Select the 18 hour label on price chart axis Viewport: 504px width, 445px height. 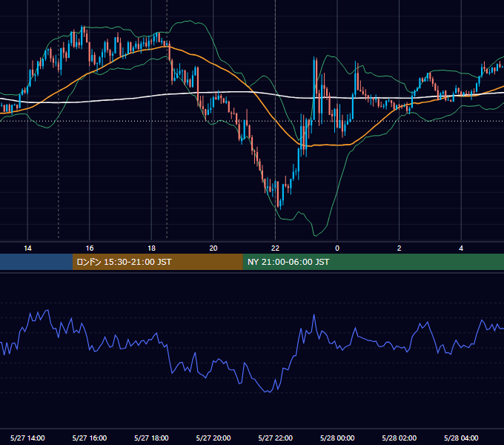click(x=151, y=248)
